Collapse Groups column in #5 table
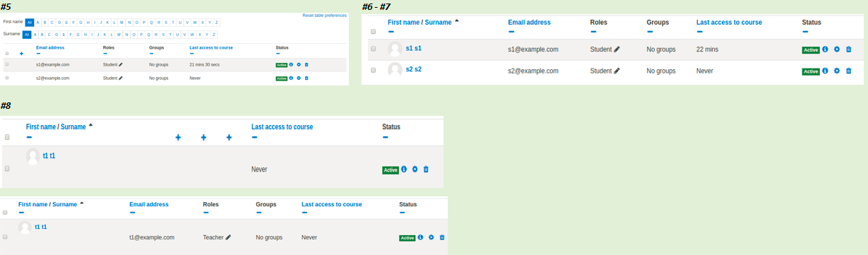868x255 pixels. pos(152,54)
